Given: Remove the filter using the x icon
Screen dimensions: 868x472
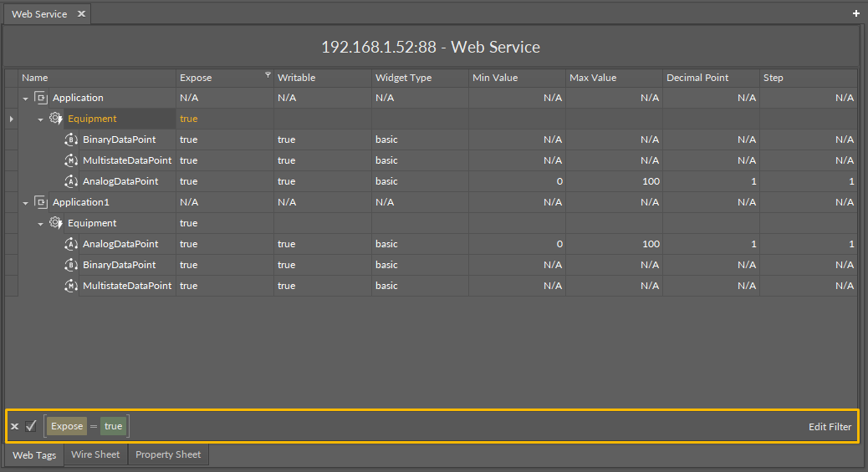Looking at the screenshot, I should click(x=14, y=427).
